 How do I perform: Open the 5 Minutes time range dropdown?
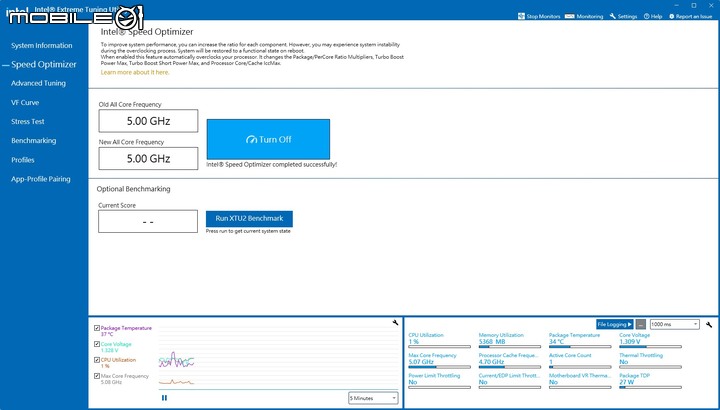point(373,398)
